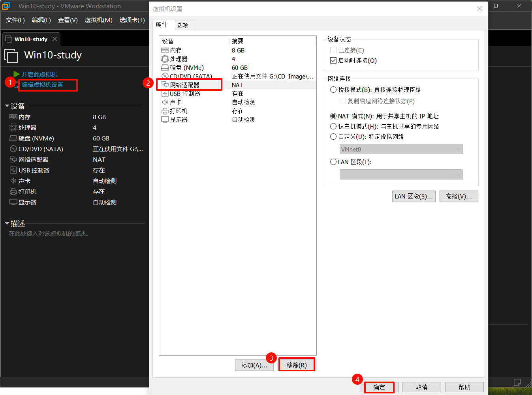Select the processor icon in hardware list
Image resolution: width=532 pixels, height=395 pixels.
(165, 59)
